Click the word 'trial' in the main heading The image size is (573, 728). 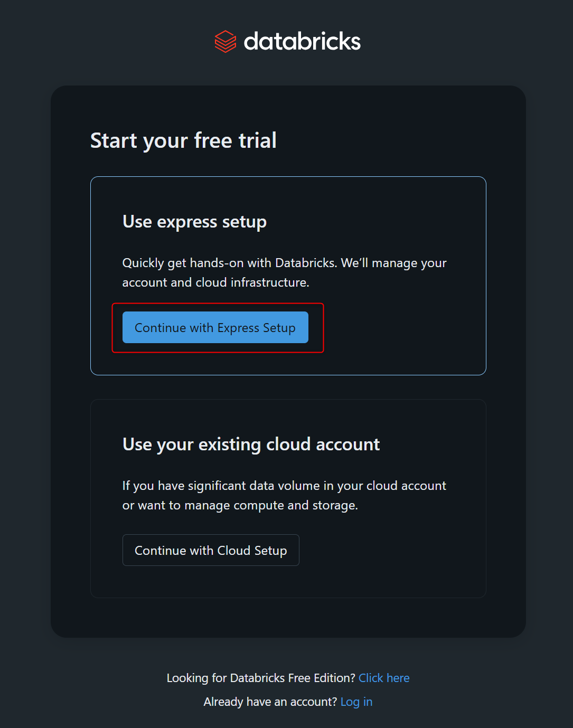257,140
